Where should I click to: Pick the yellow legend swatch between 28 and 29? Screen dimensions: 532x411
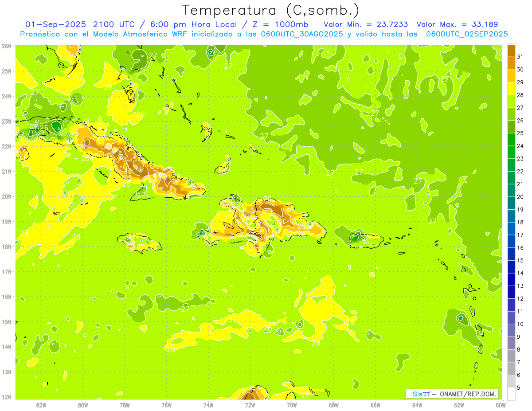511,89
